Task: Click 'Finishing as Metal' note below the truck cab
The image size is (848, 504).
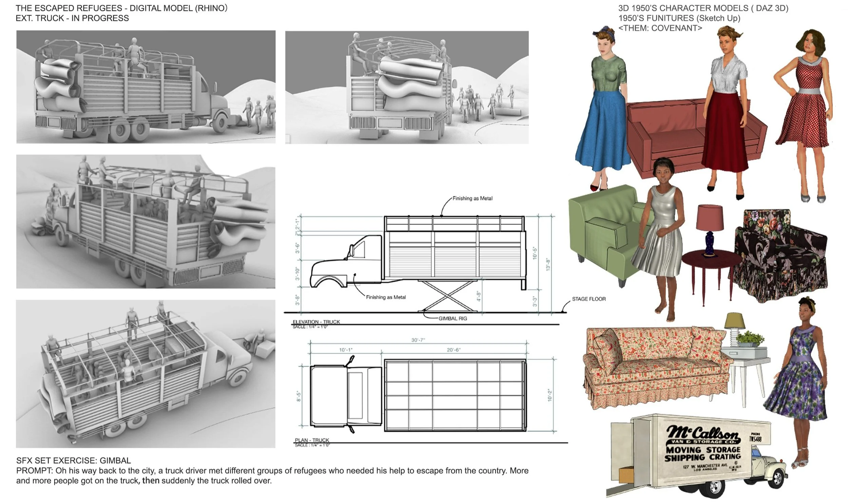Action: 386,297
